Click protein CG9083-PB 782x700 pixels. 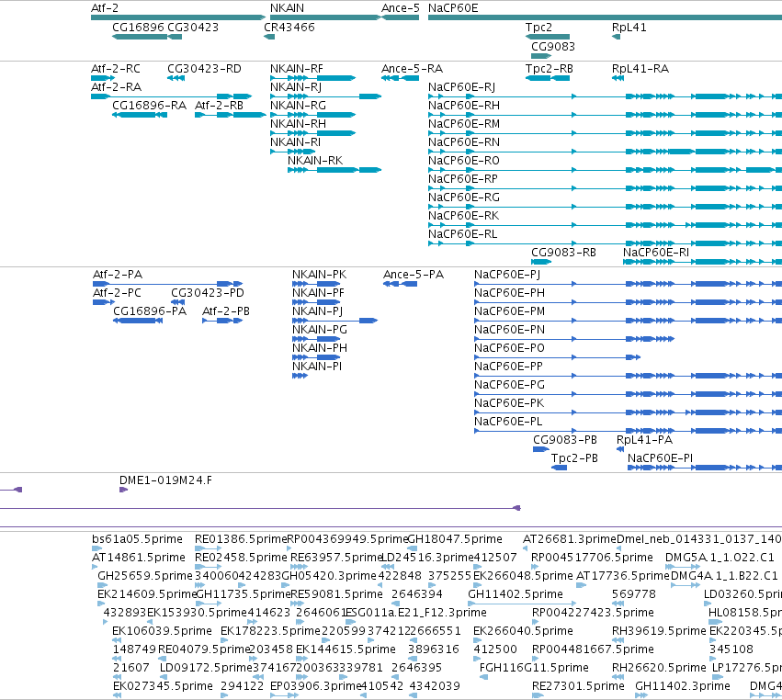pos(565,440)
